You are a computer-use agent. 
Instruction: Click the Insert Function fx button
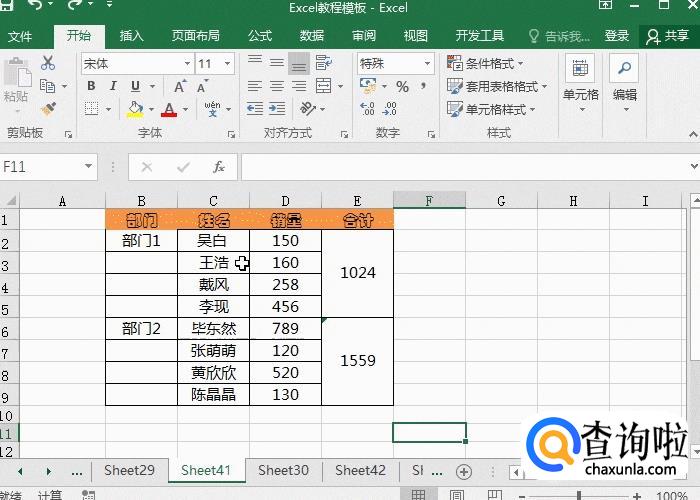coord(218,167)
